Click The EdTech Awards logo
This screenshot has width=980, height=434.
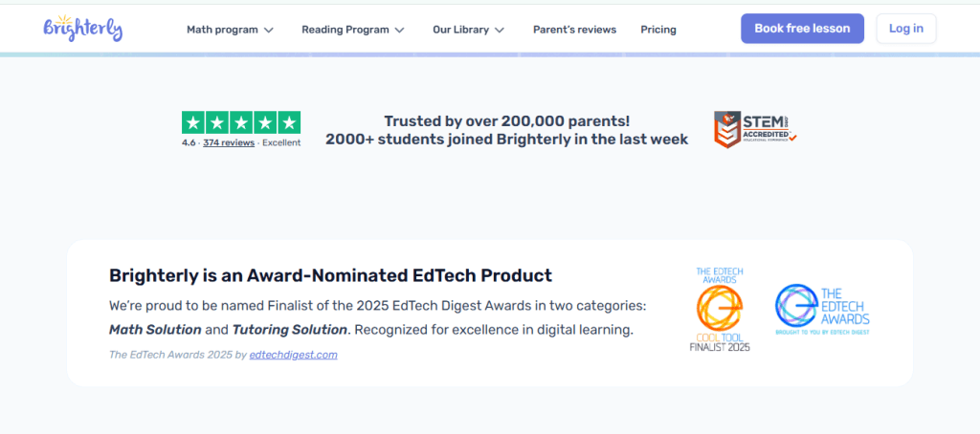pos(822,310)
